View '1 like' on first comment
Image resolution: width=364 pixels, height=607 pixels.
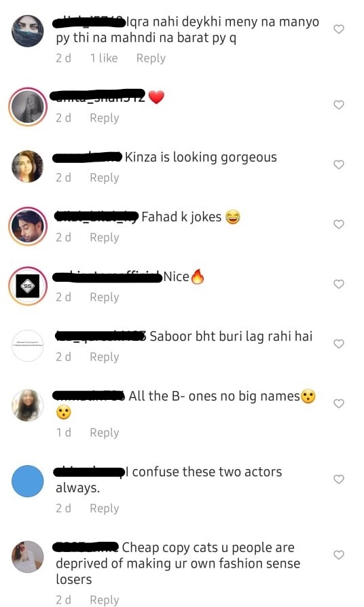[x=104, y=58]
